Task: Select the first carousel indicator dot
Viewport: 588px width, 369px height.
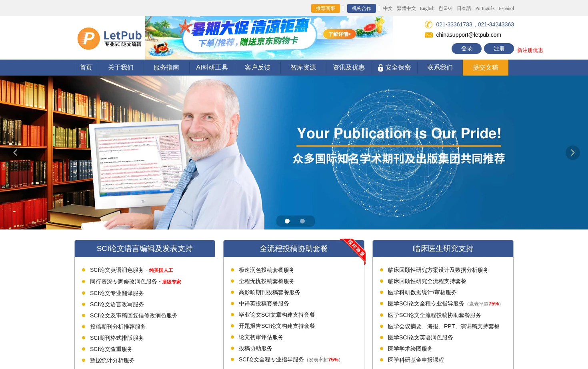Action: pos(287,221)
